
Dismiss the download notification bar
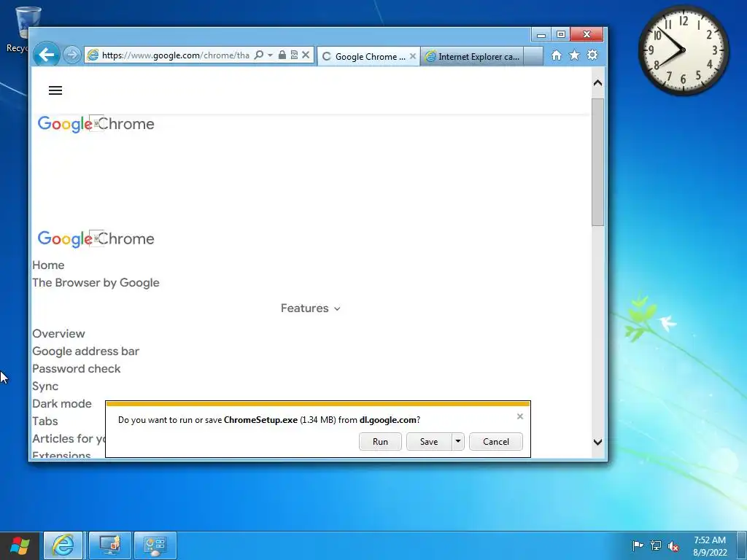point(519,416)
